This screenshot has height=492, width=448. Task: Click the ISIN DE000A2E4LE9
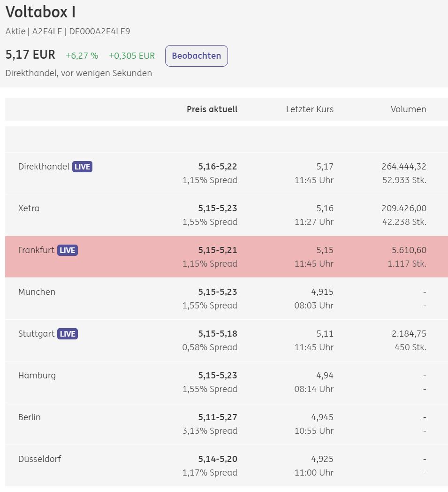pos(100,31)
